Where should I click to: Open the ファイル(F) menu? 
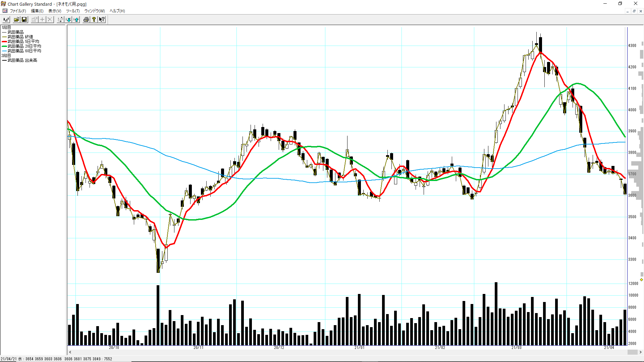tap(18, 11)
